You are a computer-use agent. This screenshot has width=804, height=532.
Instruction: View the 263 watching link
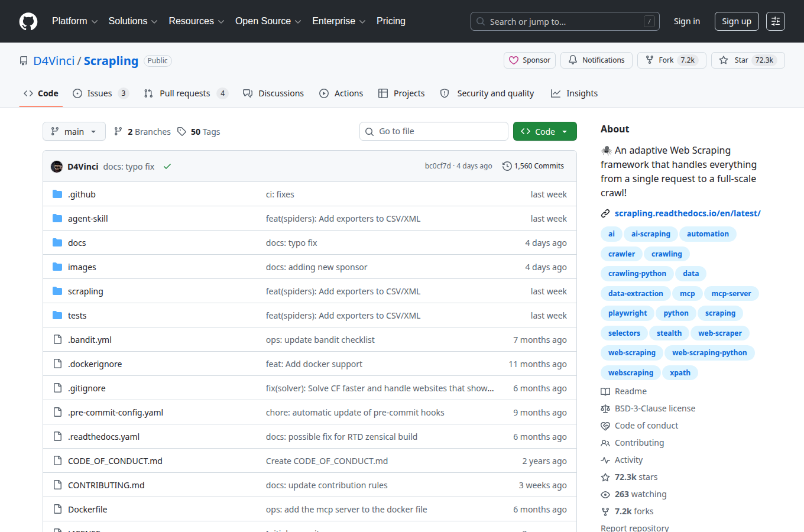click(x=634, y=494)
